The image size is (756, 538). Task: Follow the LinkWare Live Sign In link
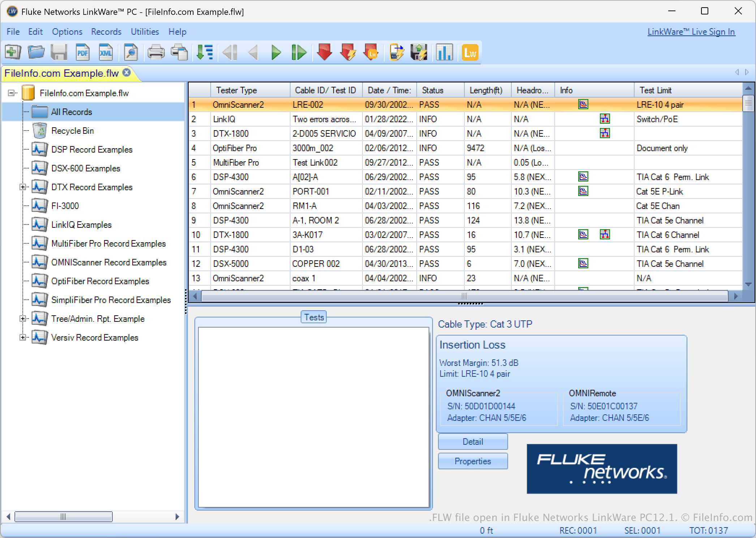pos(691,32)
